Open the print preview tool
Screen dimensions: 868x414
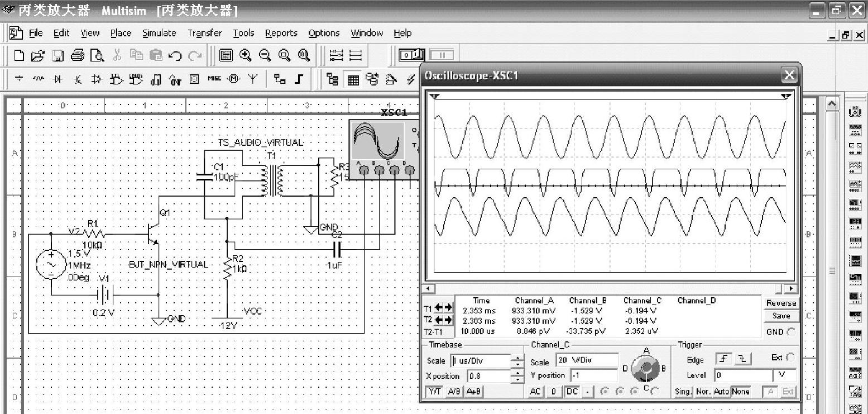click(98, 55)
